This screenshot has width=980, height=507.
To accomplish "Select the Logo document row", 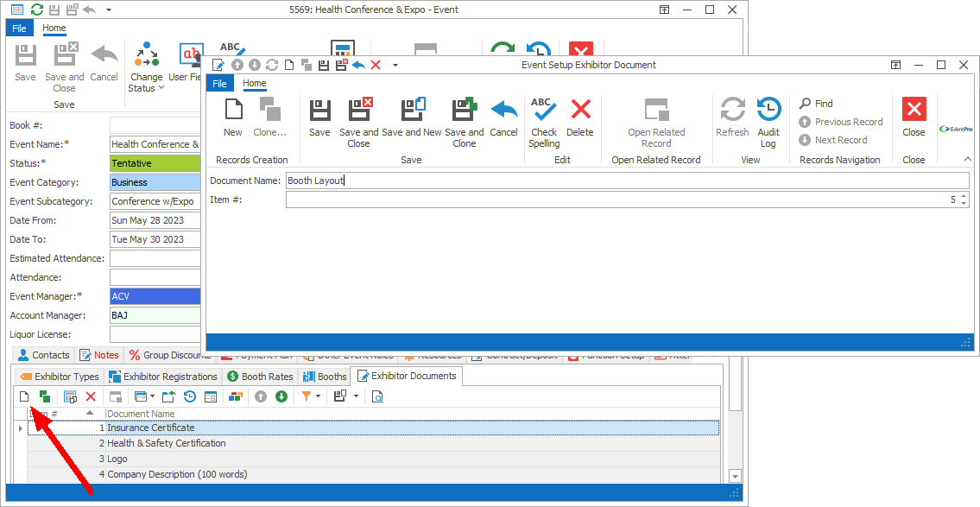I will pos(373,459).
